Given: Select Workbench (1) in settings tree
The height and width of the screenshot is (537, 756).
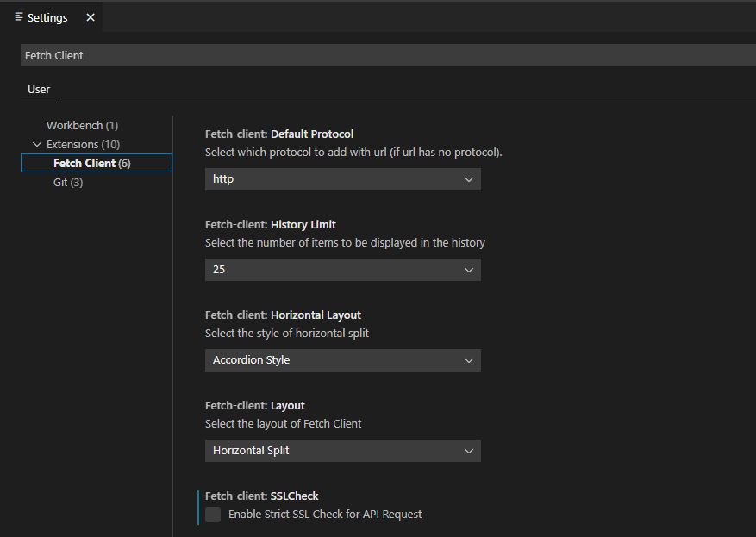Looking at the screenshot, I should tap(83, 125).
